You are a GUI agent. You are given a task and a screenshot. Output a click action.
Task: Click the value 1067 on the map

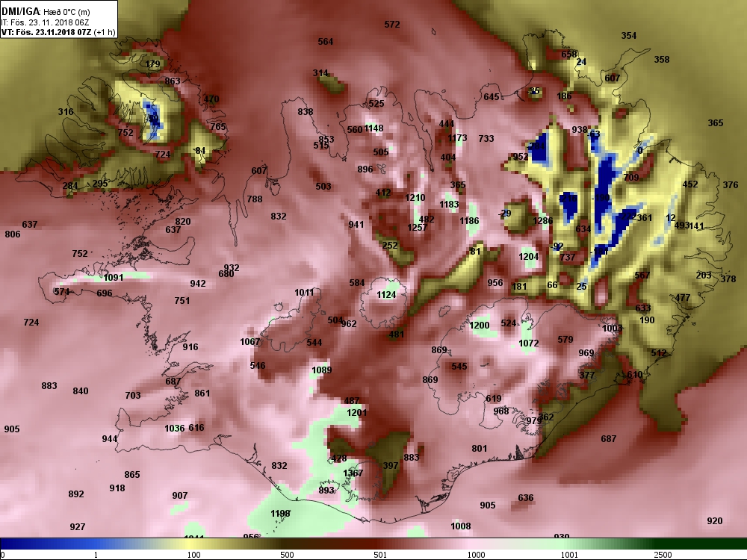(250, 341)
